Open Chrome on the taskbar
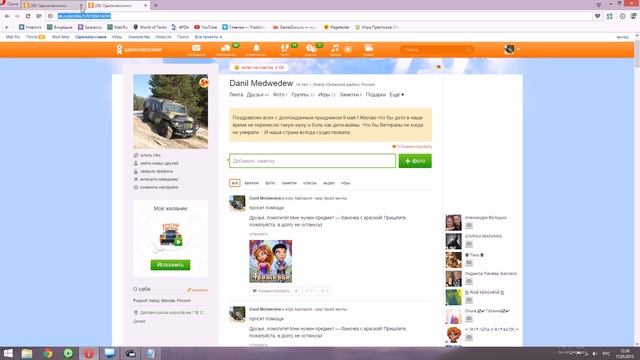The width and height of the screenshot is (640, 360). coord(48,353)
